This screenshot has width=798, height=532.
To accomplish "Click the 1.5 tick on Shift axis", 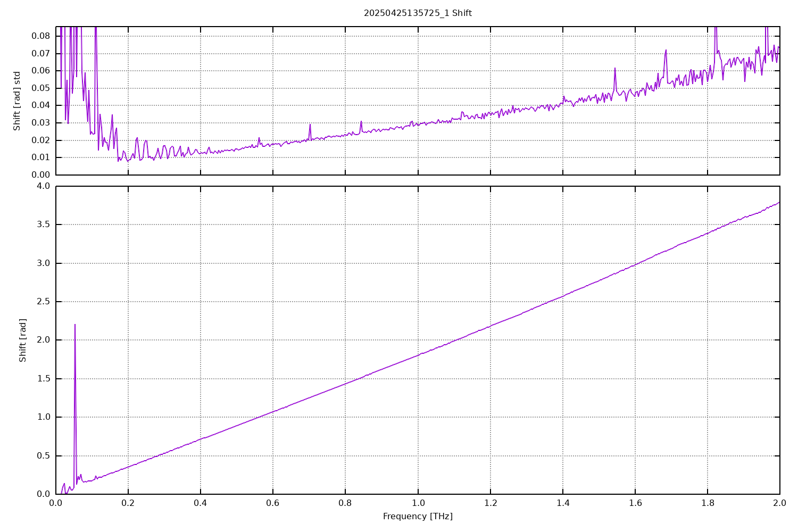I will coord(44,379).
